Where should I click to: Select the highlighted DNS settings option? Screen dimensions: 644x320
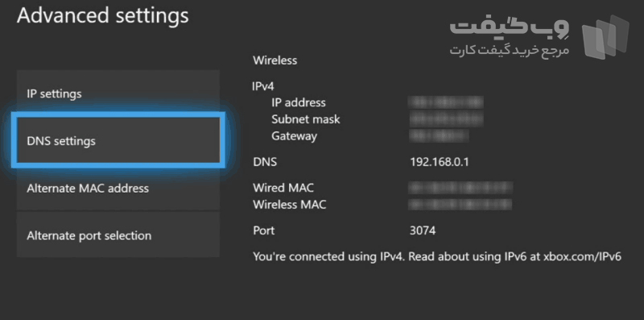[118, 141]
